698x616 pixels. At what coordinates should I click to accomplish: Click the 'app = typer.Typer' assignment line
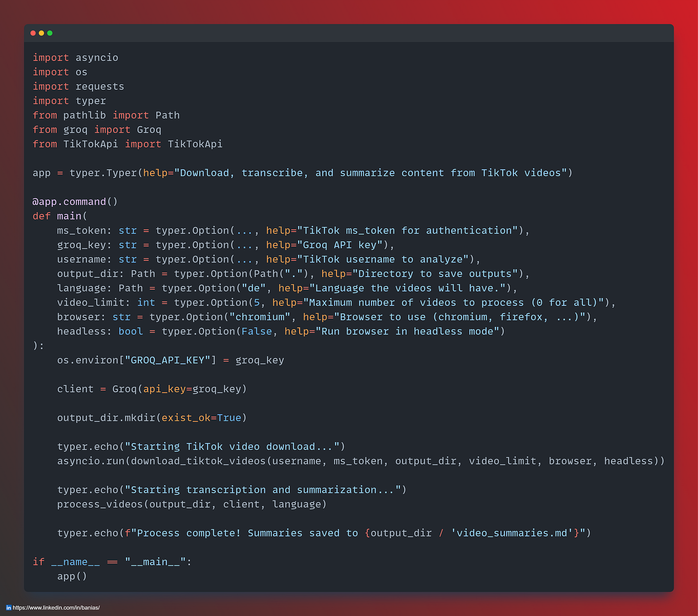pos(302,173)
